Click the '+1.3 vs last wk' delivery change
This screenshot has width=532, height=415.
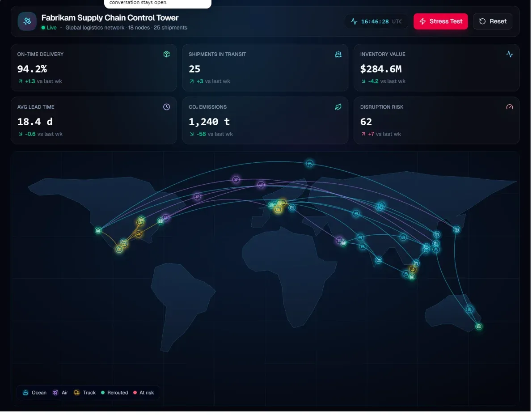(40, 81)
